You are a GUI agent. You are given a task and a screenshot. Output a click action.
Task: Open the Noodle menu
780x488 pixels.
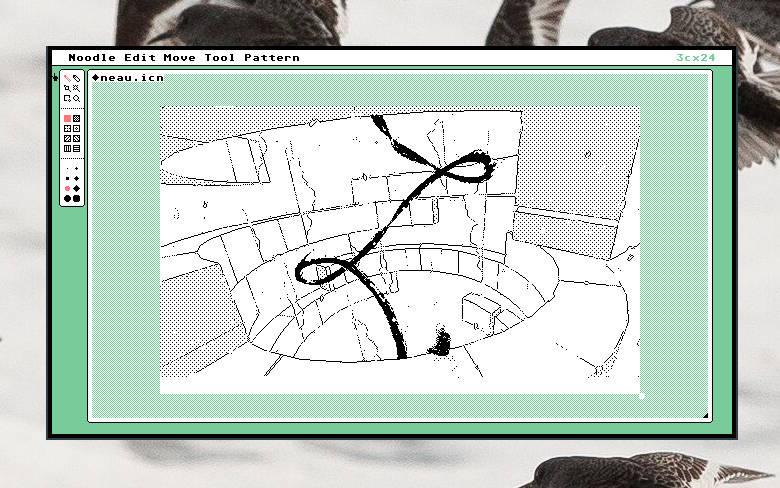[x=91, y=58]
